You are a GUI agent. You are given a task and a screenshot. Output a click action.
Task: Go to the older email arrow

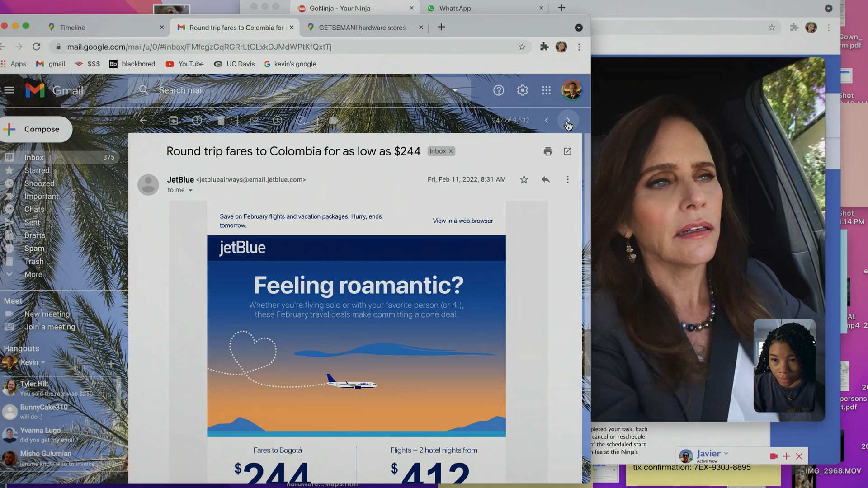568,120
